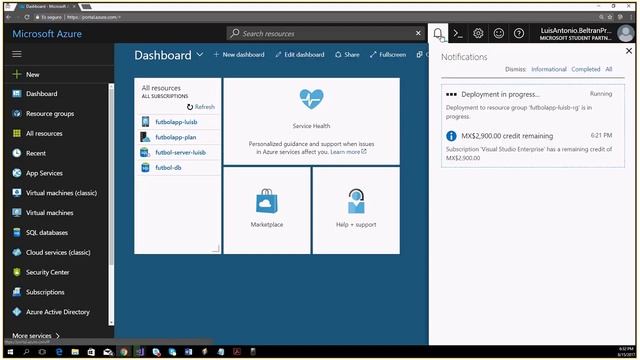Click Share in dashboard toolbar
Image resolution: width=640 pixels, height=360 pixels.
tap(347, 54)
